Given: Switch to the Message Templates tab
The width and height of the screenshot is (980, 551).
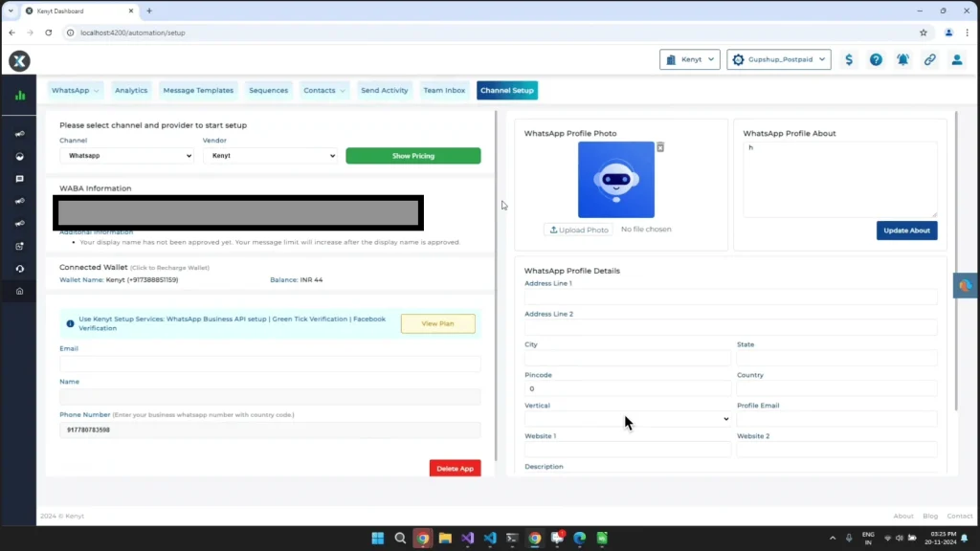Looking at the screenshot, I should point(198,90).
